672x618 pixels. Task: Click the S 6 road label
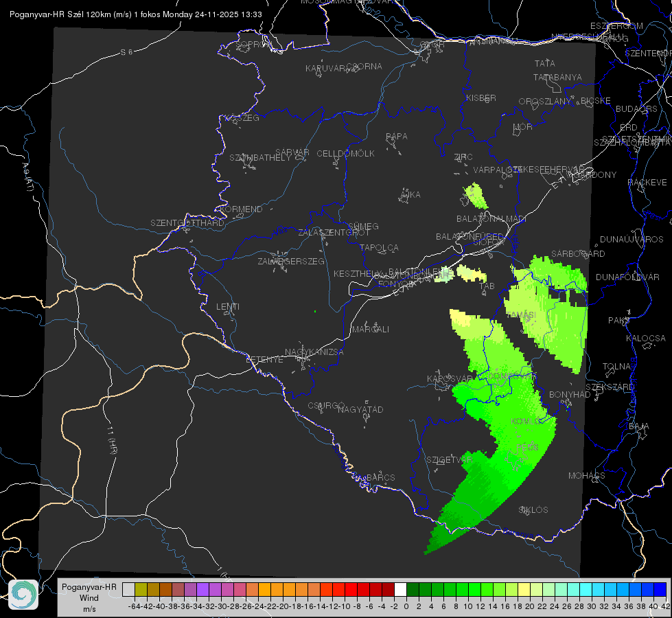tap(127, 52)
